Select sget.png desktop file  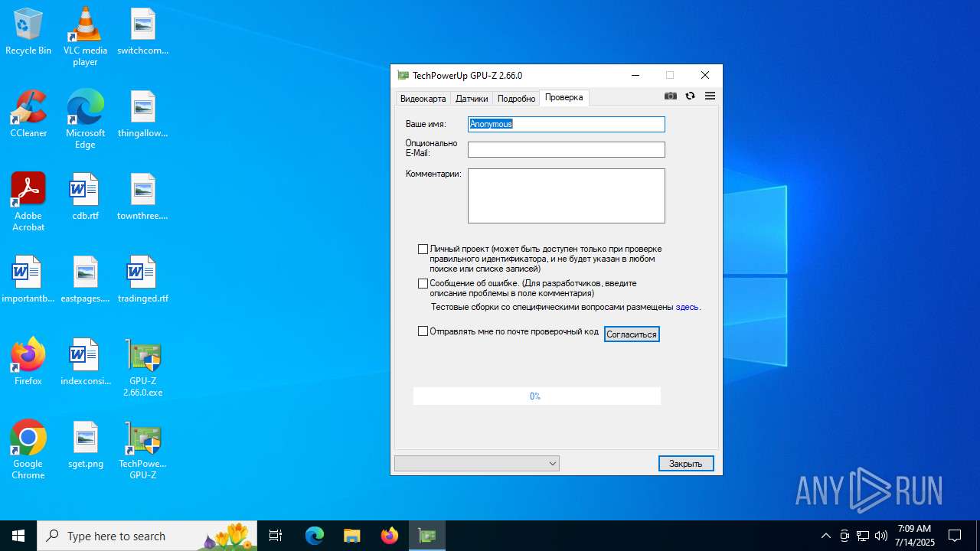tap(85, 445)
